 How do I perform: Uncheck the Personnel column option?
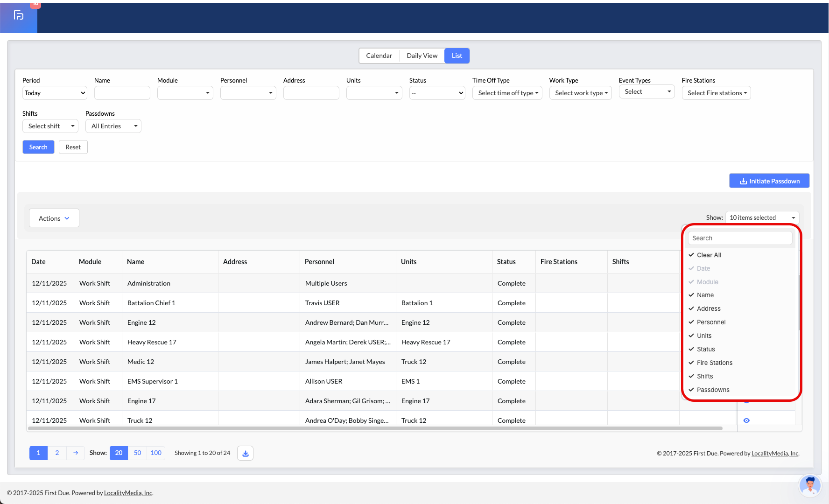coord(710,322)
